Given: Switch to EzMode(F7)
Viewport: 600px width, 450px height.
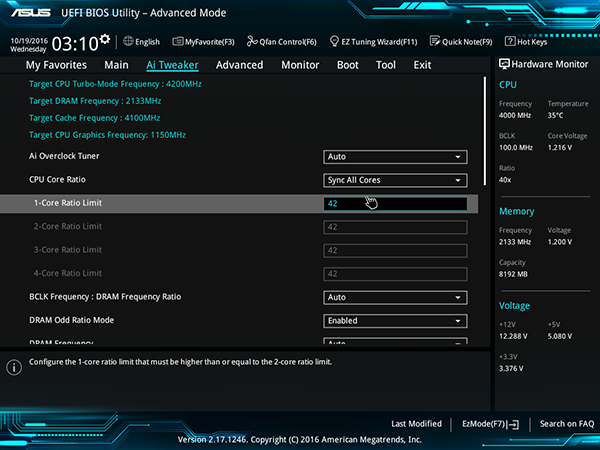Looking at the screenshot, I should click(491, 424).
